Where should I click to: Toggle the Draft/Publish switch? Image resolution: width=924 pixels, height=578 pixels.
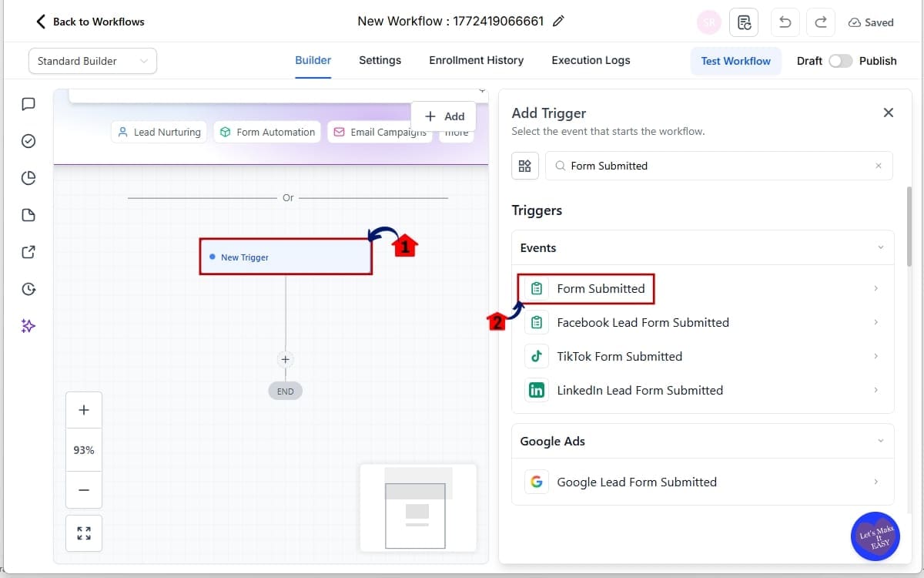(x=840, y=60)
